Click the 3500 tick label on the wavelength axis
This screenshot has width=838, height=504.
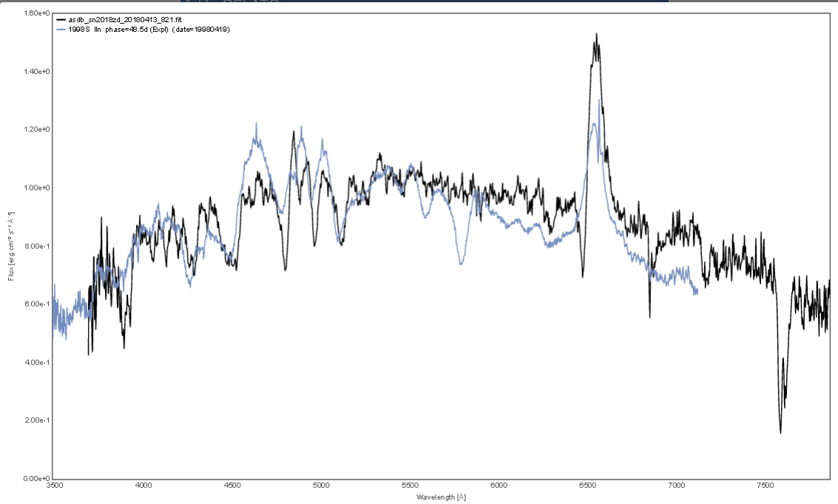pos(54,487)
